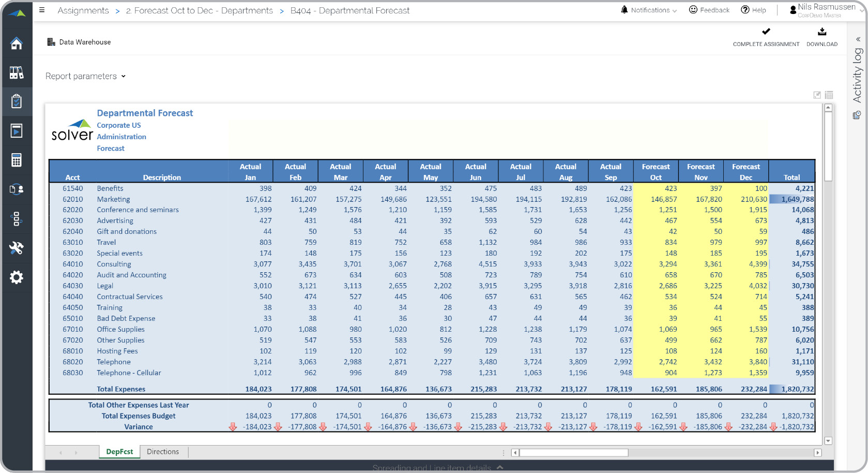Click the expand report resize icon
The height and width of the screenshot is (473, 868).
tap(817, 95)
